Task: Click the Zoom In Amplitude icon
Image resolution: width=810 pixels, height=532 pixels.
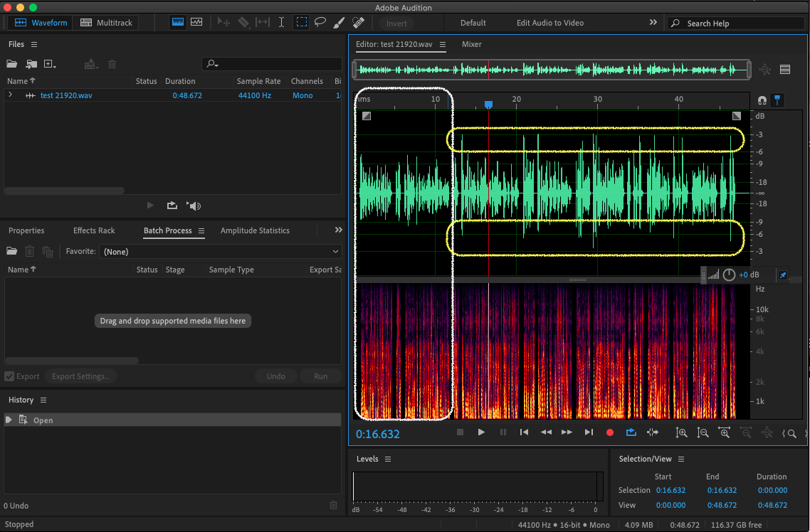Action: (681, 432)
